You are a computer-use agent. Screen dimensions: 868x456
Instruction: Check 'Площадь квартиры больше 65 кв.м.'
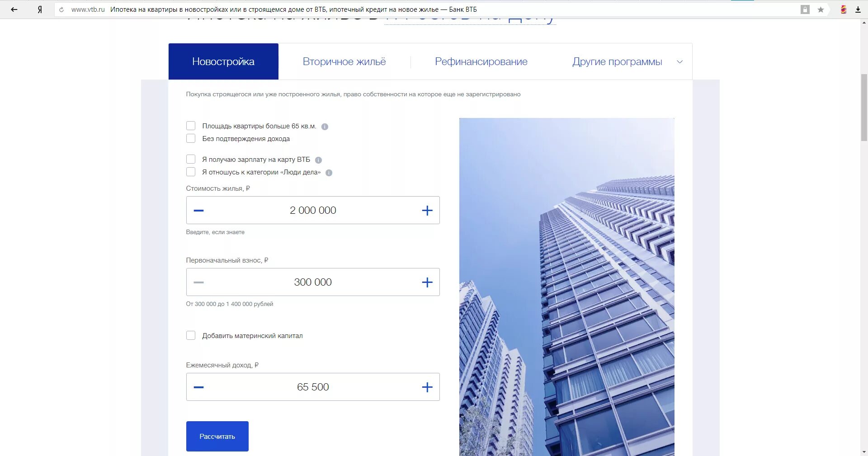[x=191, y=126]
